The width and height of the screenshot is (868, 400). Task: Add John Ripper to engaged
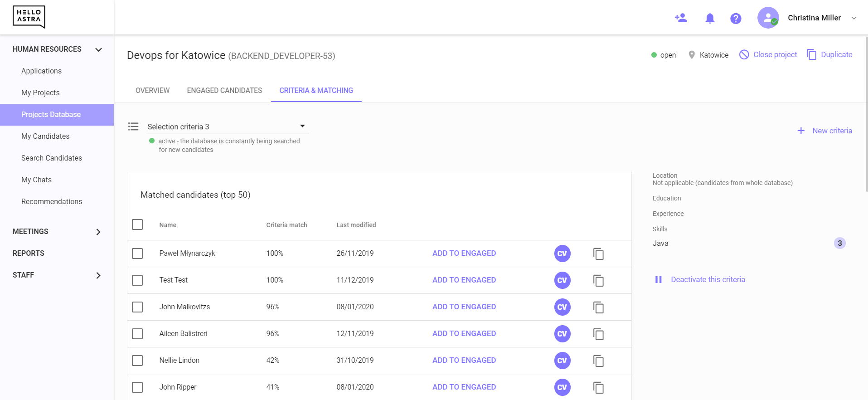464,387
